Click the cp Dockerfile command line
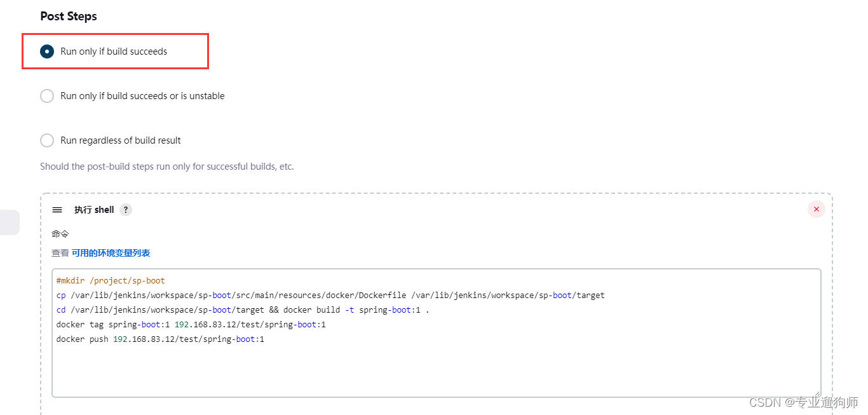The image size is (868, 415). pos(330,295)
